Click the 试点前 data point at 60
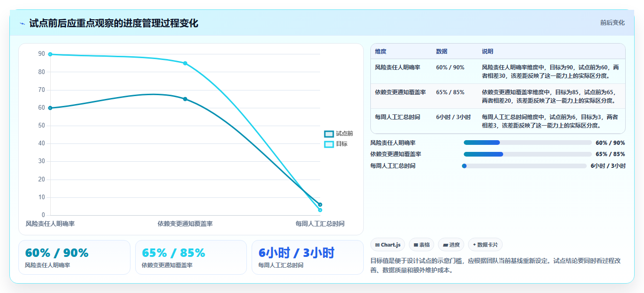Image resolution: width=644 pixels, height=293 pixels. pyautogui.click(x=50, y=108)
